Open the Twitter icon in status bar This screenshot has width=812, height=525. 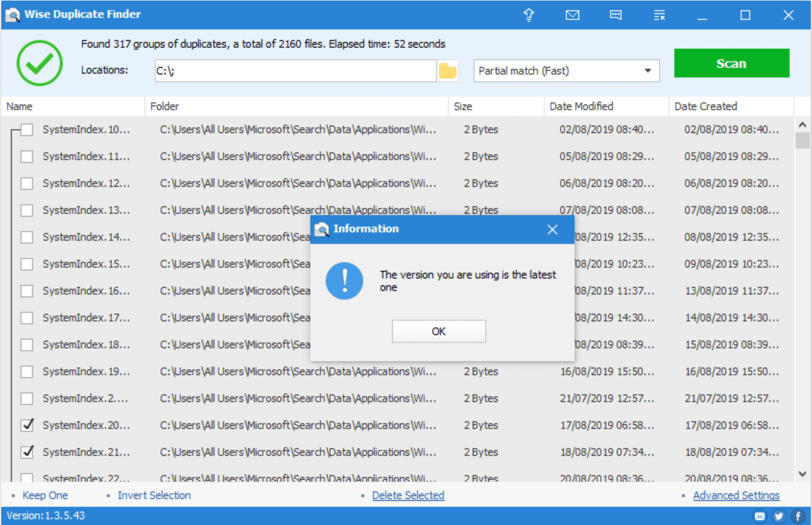pyautogui.click(x=779, y=516)
